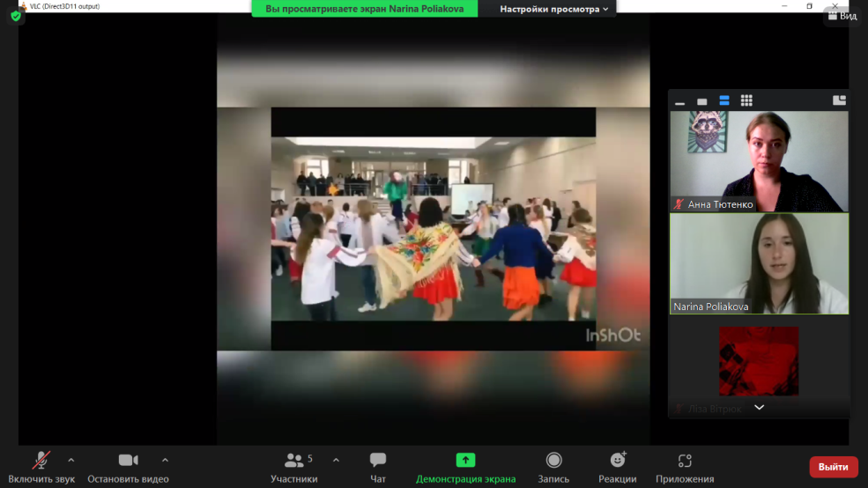
Task: Expand audio options arrow beside microphone
Action: (71, 460)
